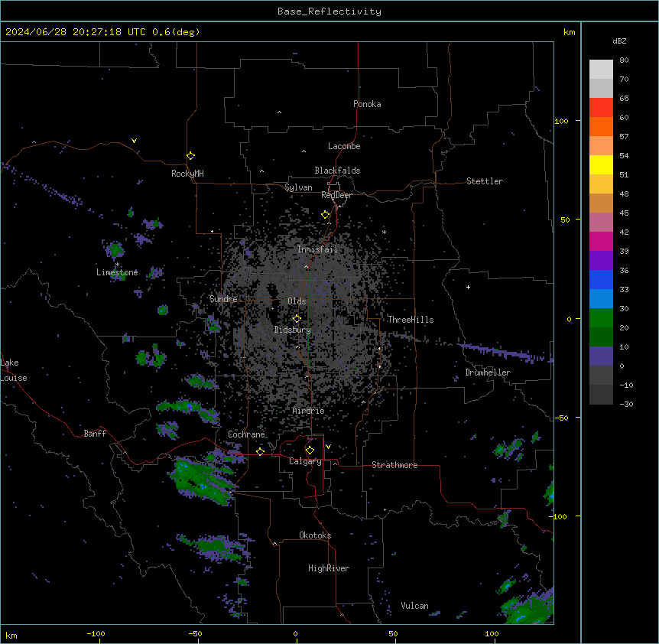Image resolution: width=659 pixels, height=644 pixels.
Task: Click the 100 tick on bottom axis
Action: [492, 633]
